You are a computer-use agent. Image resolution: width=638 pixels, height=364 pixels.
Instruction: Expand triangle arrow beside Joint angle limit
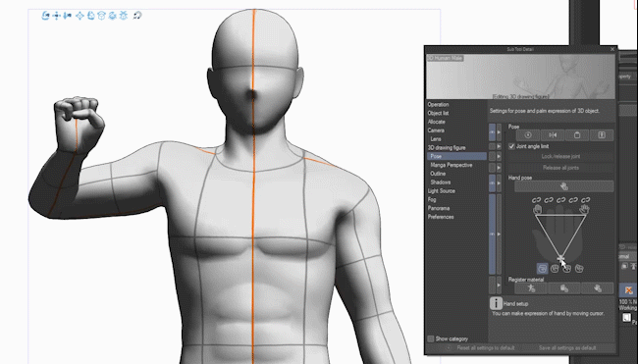coord(500,146)
